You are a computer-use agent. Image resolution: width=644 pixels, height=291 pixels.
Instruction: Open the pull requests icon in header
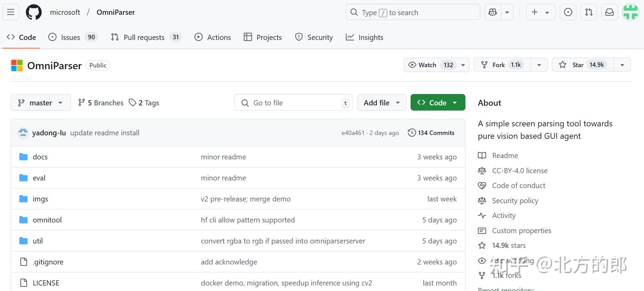pos(589,12)
